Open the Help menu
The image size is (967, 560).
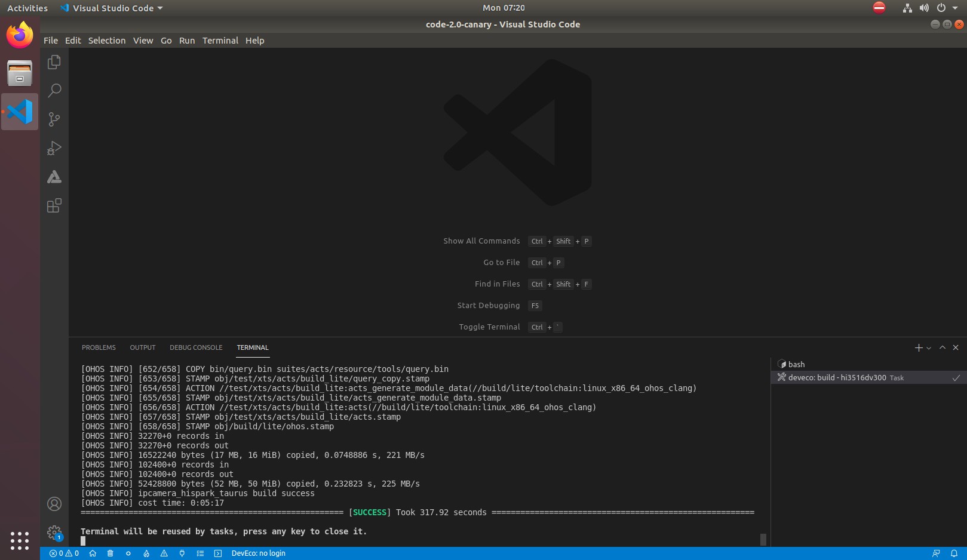coord(254,41)
